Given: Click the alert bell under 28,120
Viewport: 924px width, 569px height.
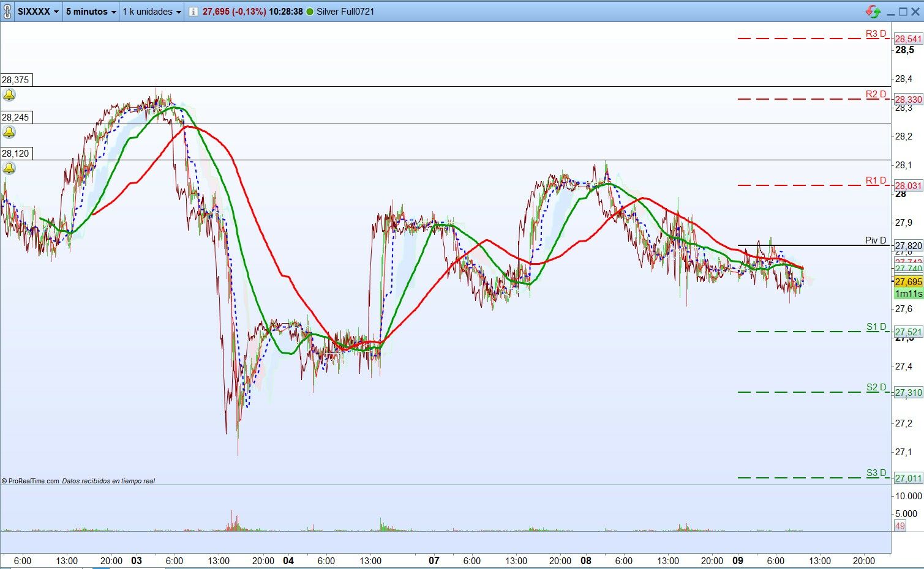Looking at the screenshot, I should coord(9,168).
